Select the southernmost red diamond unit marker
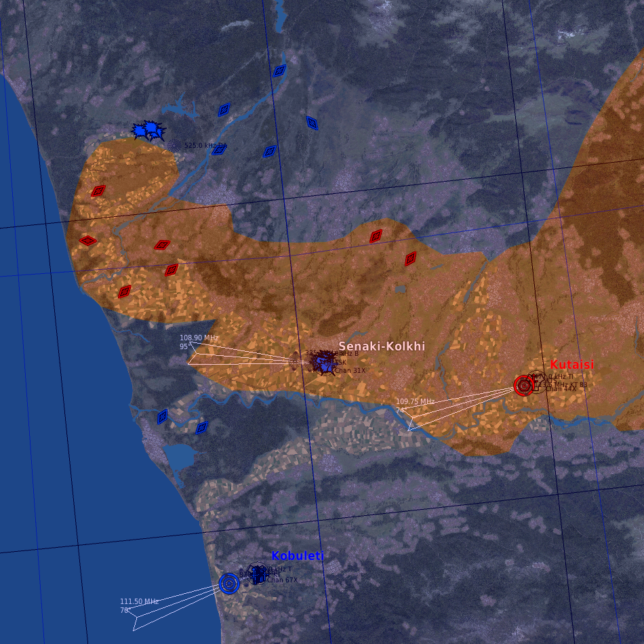Screen dimensions: 644x644 click(125, 291)
